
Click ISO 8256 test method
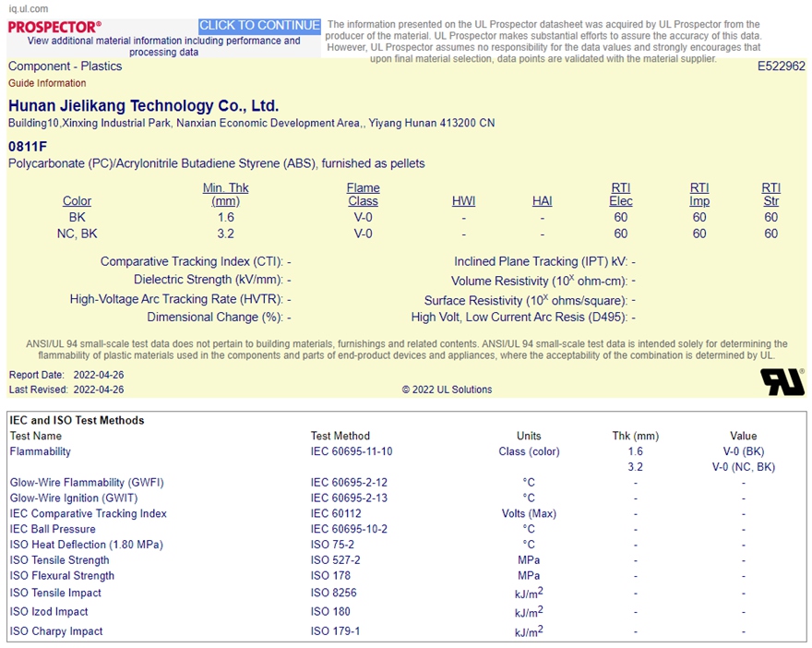[334, 593]
